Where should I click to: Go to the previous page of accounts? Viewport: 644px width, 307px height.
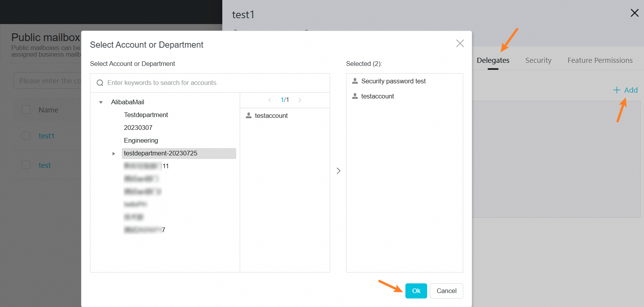click(x=270, y=100)
